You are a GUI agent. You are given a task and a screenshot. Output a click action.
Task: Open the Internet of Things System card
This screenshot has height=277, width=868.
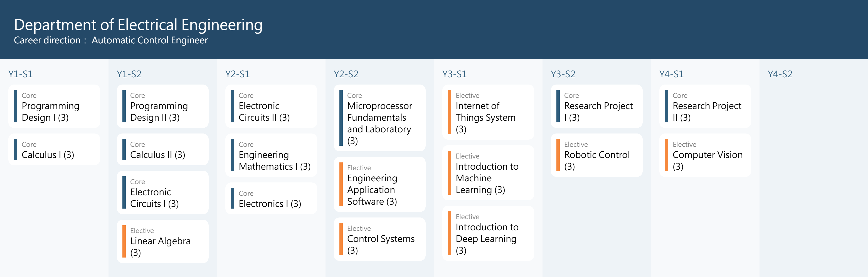488,112
